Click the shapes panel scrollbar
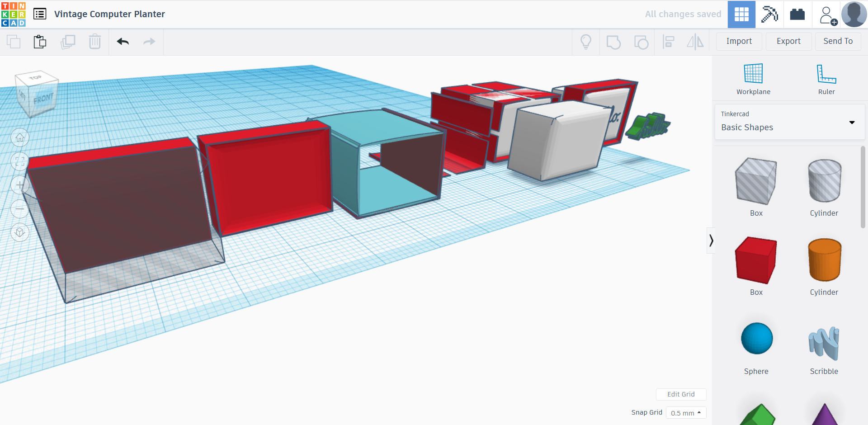Screen dimensions: 868x425 point(863,187)
